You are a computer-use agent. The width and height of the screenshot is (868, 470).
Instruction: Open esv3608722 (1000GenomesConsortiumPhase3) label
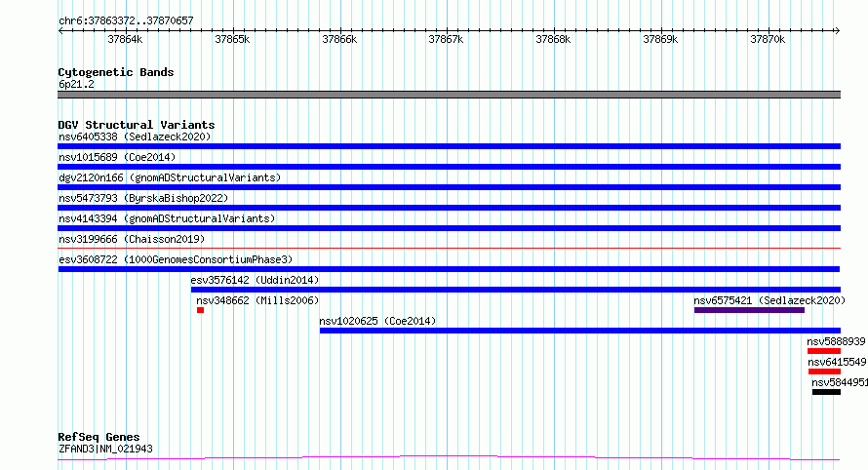(x=176, y=259)
